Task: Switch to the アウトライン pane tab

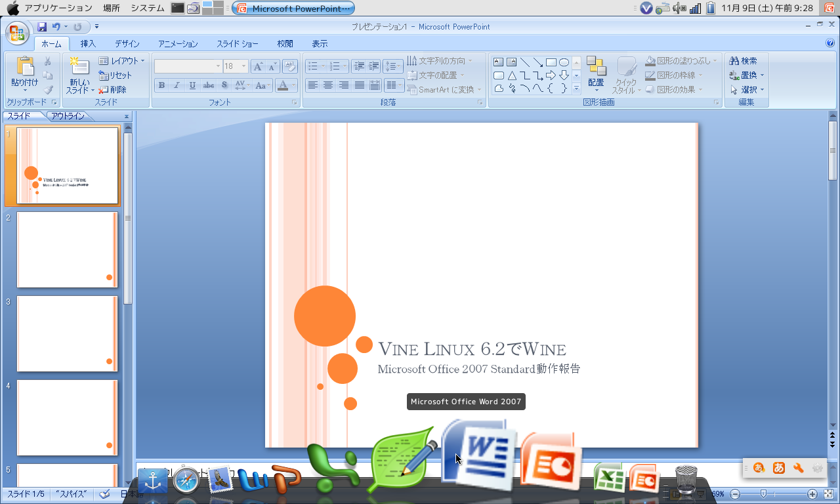Action: coord(68,116)
